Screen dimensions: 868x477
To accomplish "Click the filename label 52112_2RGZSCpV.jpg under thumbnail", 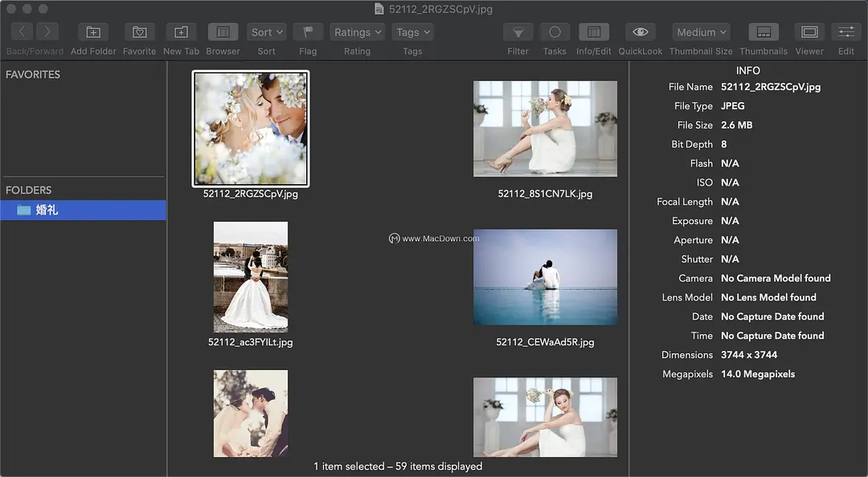I will (251, 194).
